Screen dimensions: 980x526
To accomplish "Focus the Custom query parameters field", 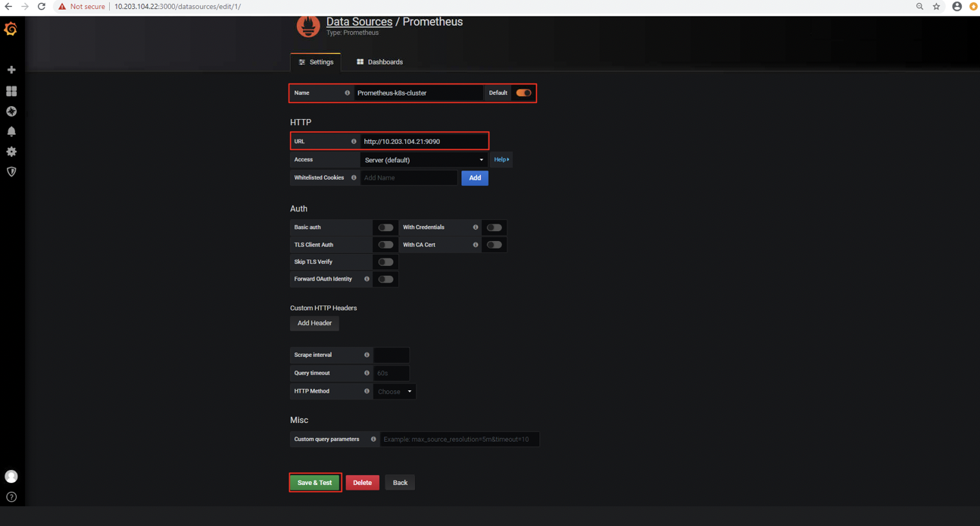I will 460,440.
